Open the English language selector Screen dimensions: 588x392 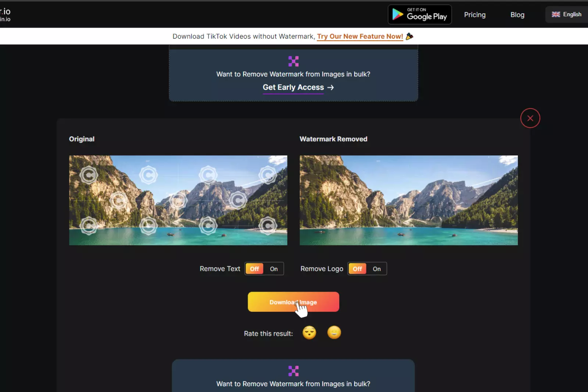pos(567,14)
